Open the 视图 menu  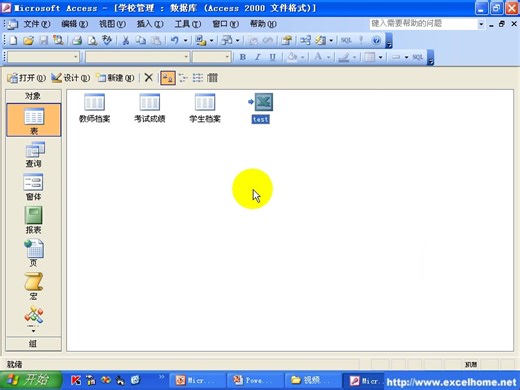pyautogui.click(x=112, y=24)
